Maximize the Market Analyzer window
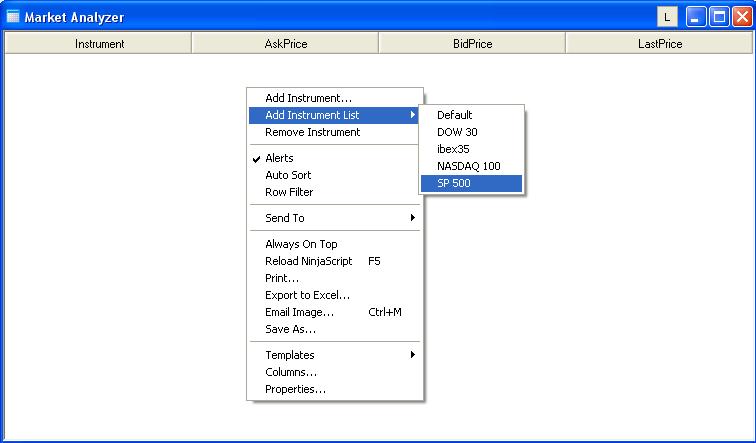 tap(718, 17)
